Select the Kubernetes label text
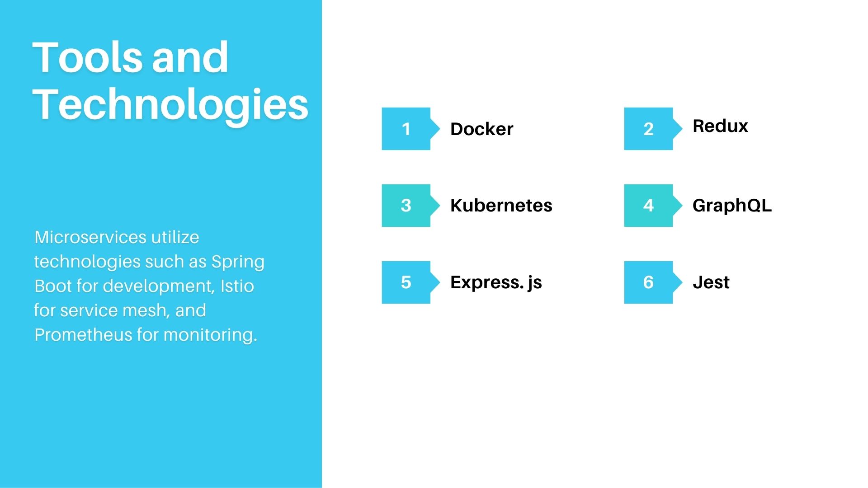The image size is (868, 488). pos(501,204)
